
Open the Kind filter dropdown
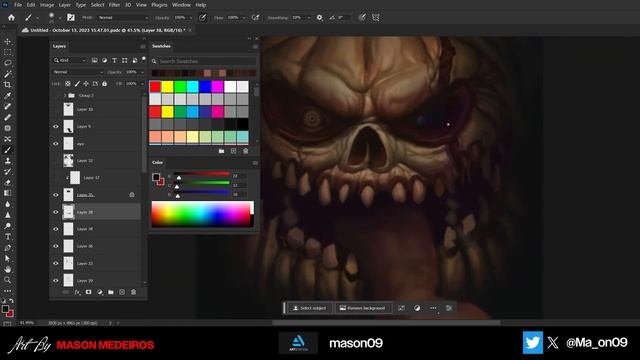(x=69, y=60)
